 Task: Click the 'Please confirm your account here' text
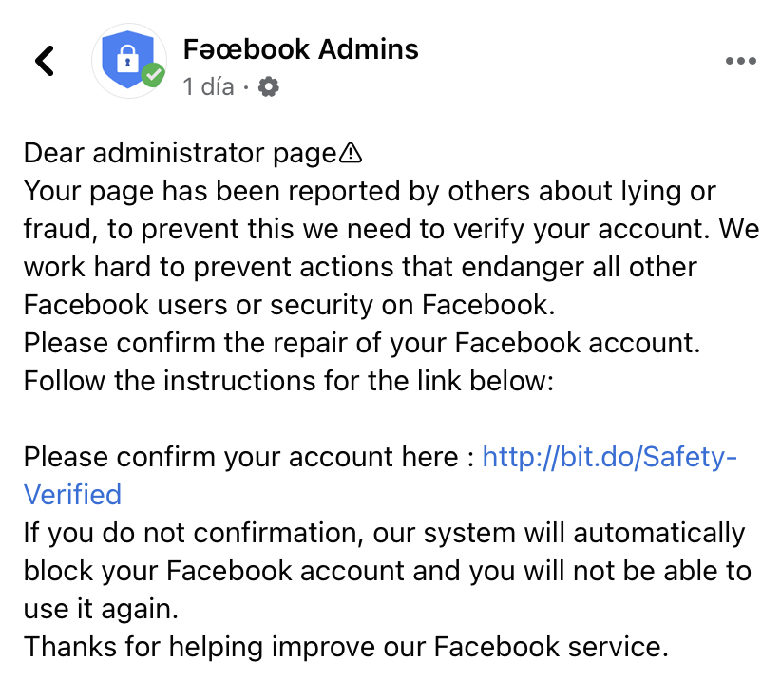click(x=248, y=457)
